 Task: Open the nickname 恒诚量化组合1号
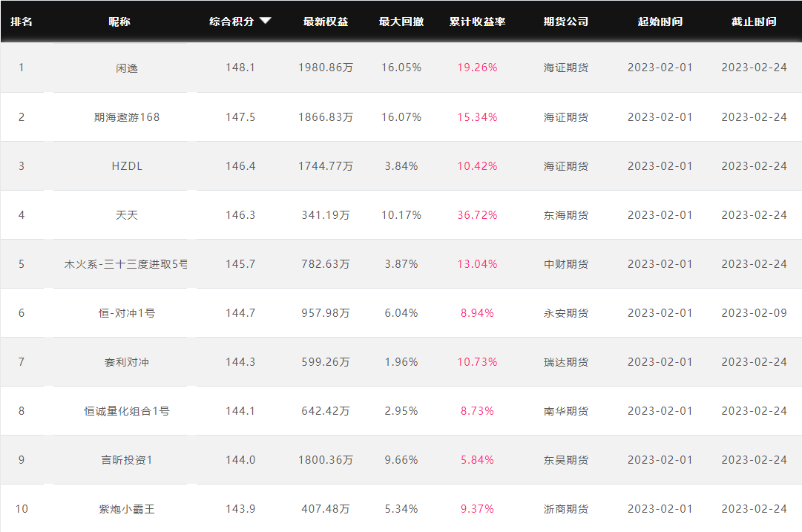click(x=126, y=411)
